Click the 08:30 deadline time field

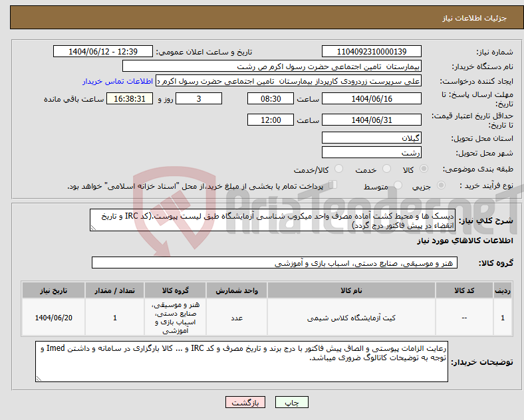(x=271, y=99)
